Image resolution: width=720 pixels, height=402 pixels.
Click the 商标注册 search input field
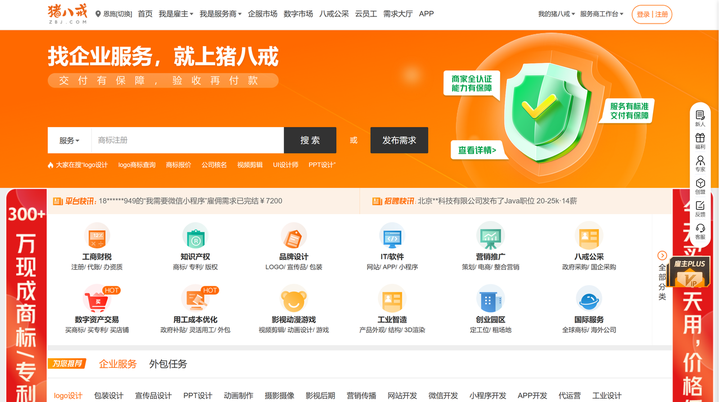(188, 140)
